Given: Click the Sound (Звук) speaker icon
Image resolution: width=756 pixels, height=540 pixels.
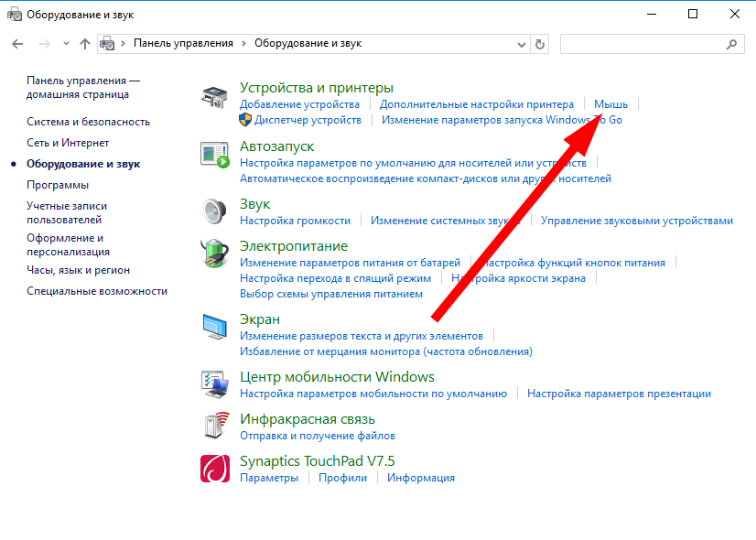Looking at the screenshot, I should pos(214,211).
